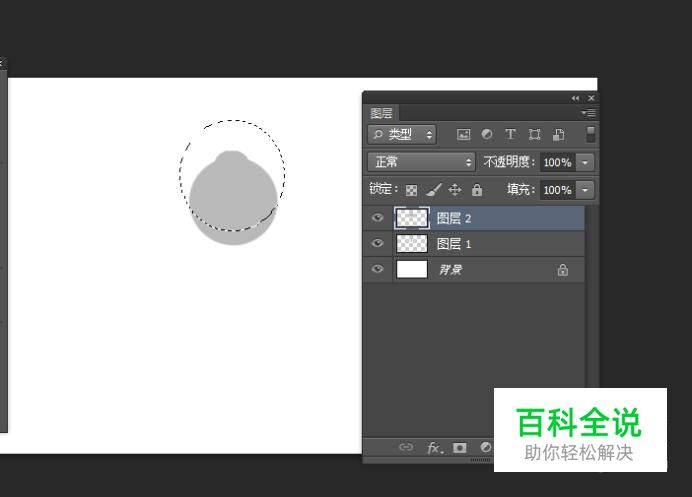Screen dimensions: 692x497
Task: Click the 不透明度 100% value field
Action: click(558, 162)
